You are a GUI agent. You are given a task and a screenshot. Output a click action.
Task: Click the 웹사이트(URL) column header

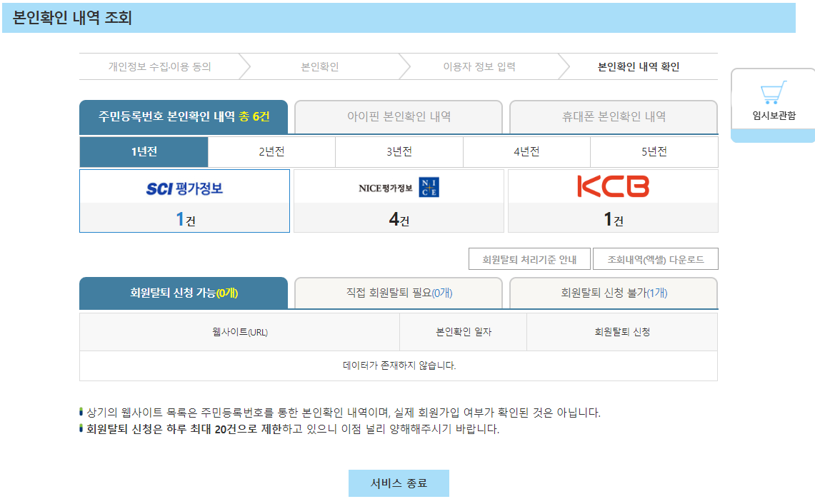pyautogui.click(x=239, y=332)
